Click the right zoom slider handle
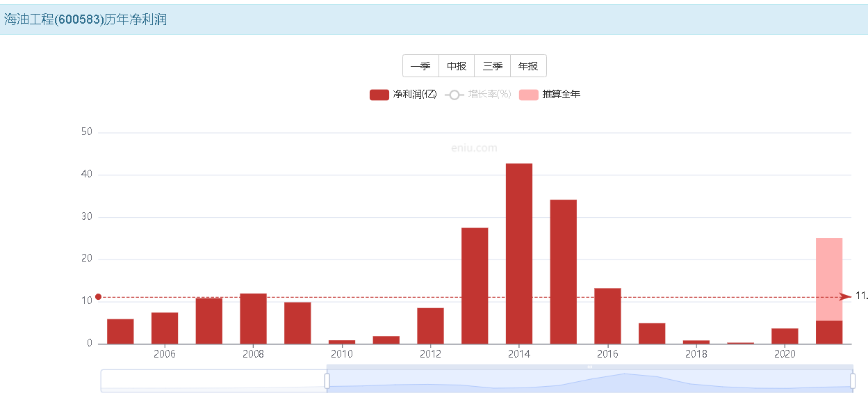This screenshot has width=868, height=400. point(853,381)
